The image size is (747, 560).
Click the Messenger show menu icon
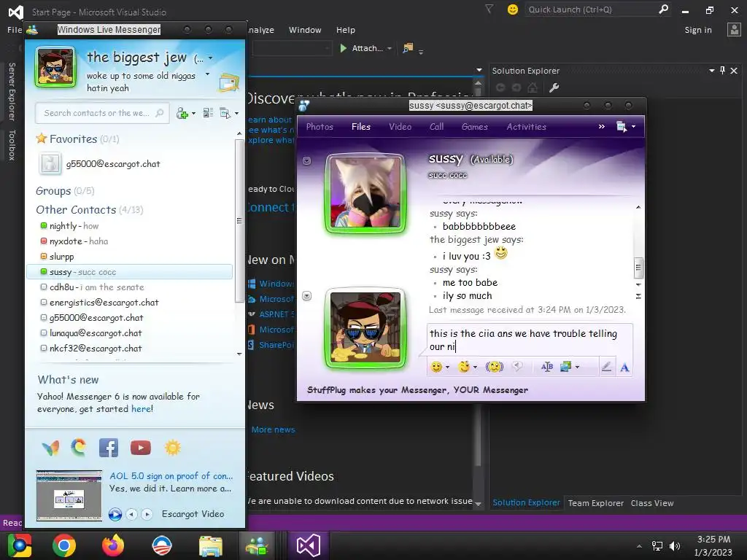(x=225, y=113)
